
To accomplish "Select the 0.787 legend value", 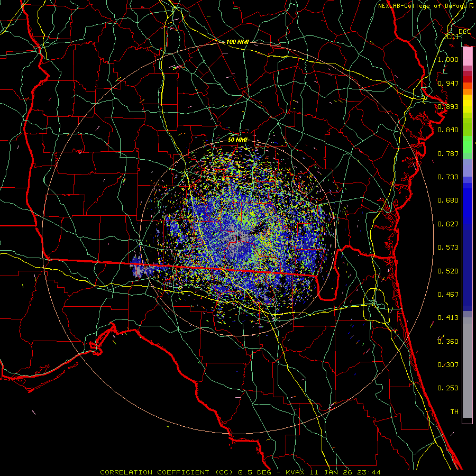I will point(448,153).
